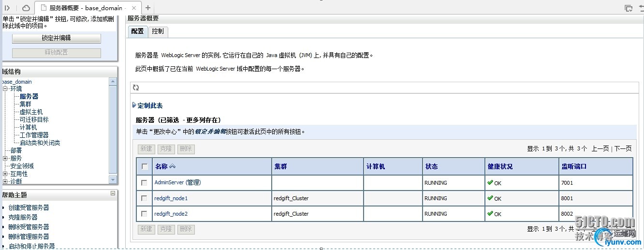Select 安全领域 in the domain tree

(x=22, y=166)
